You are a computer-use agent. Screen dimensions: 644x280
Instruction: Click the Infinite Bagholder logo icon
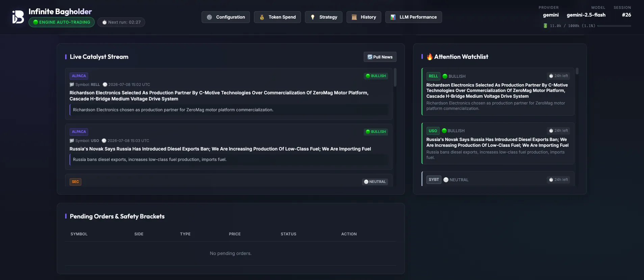point(18,17)
